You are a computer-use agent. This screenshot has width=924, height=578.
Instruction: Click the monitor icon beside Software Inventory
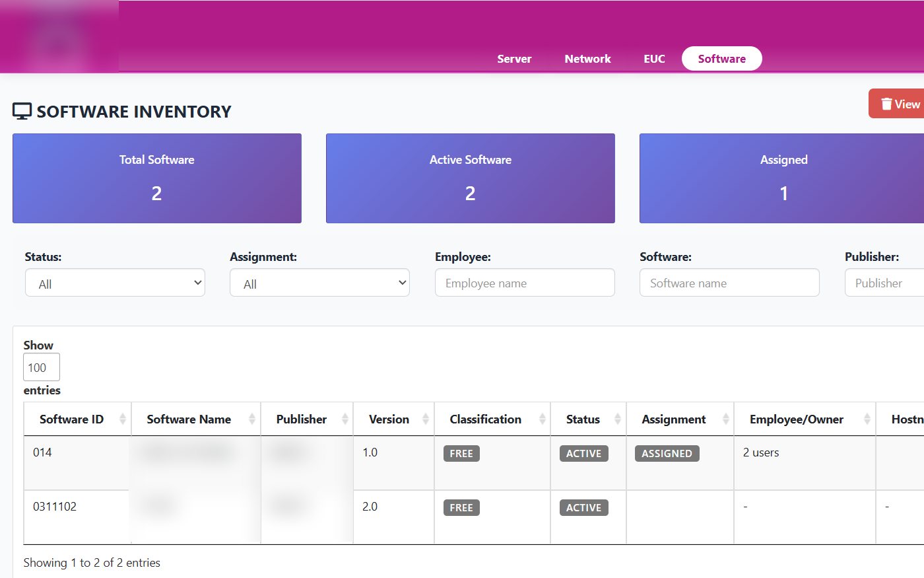point(22,111)
